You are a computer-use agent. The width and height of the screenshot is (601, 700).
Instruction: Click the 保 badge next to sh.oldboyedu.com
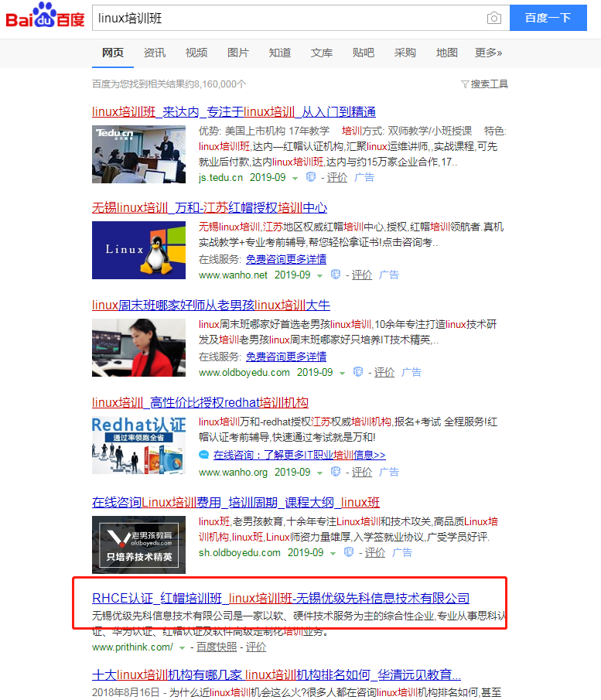349,552
